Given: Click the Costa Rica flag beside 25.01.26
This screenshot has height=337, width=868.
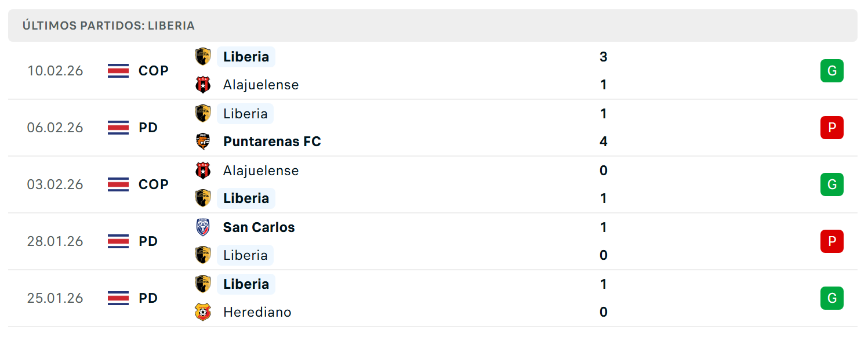Looking at the screenshot, I should tap(118, 298).
